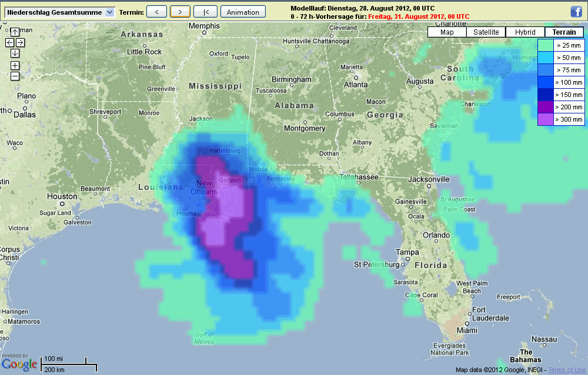Click the Mississippi state label

(215, 86)
